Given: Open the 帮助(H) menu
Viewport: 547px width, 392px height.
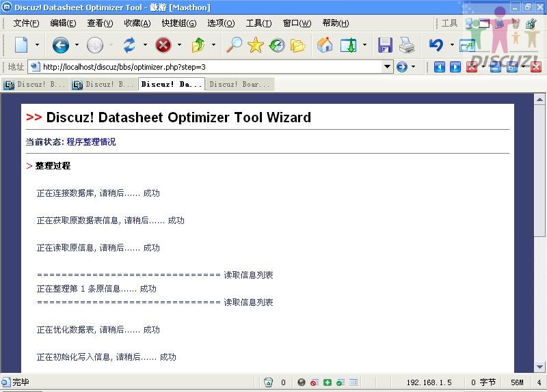Looking at the screenshot, I should coord(336,23).
